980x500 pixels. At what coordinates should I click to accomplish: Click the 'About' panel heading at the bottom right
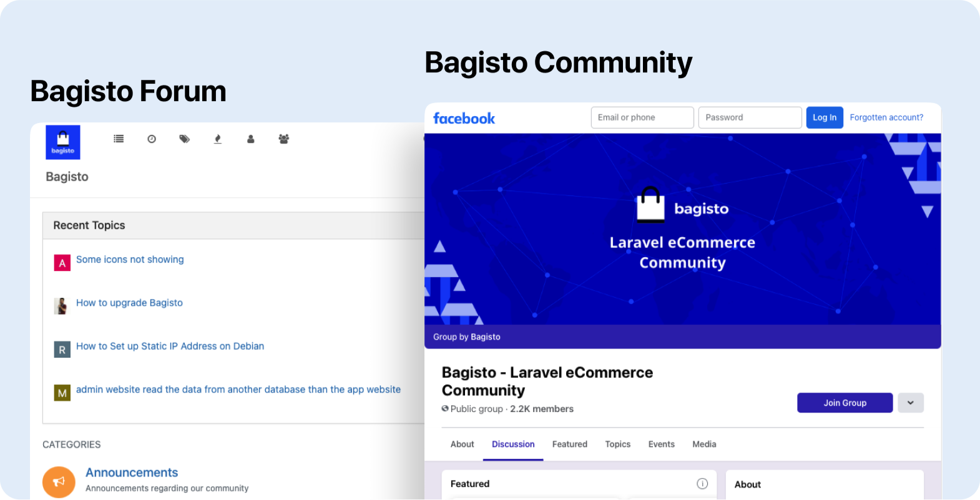(748, 484)
